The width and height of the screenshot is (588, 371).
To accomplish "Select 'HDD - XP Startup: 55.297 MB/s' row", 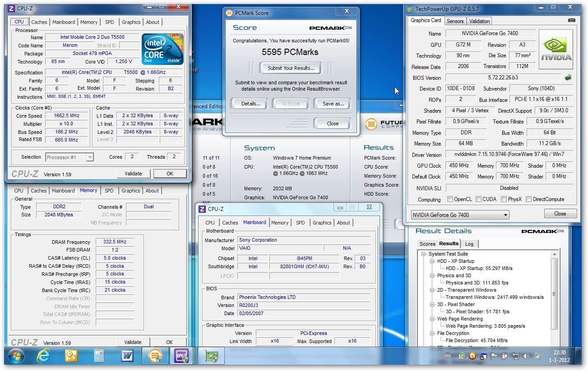I will pyautogui.click(x=479, y=268).
